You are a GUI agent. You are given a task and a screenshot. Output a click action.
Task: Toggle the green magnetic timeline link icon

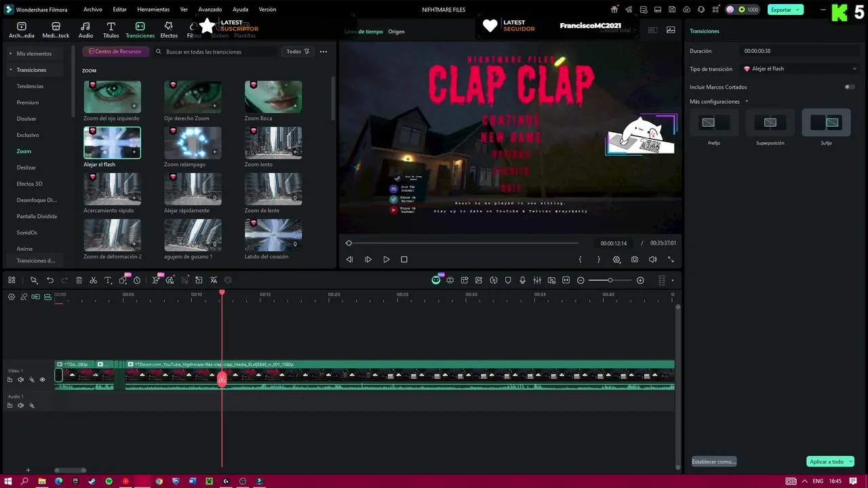(x=36, y=297)
